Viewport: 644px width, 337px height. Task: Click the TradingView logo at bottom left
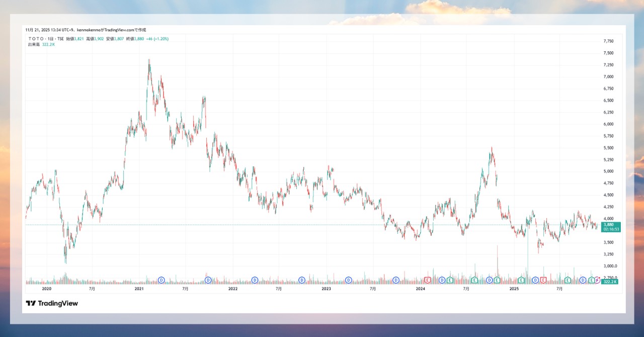click(52, 303)
